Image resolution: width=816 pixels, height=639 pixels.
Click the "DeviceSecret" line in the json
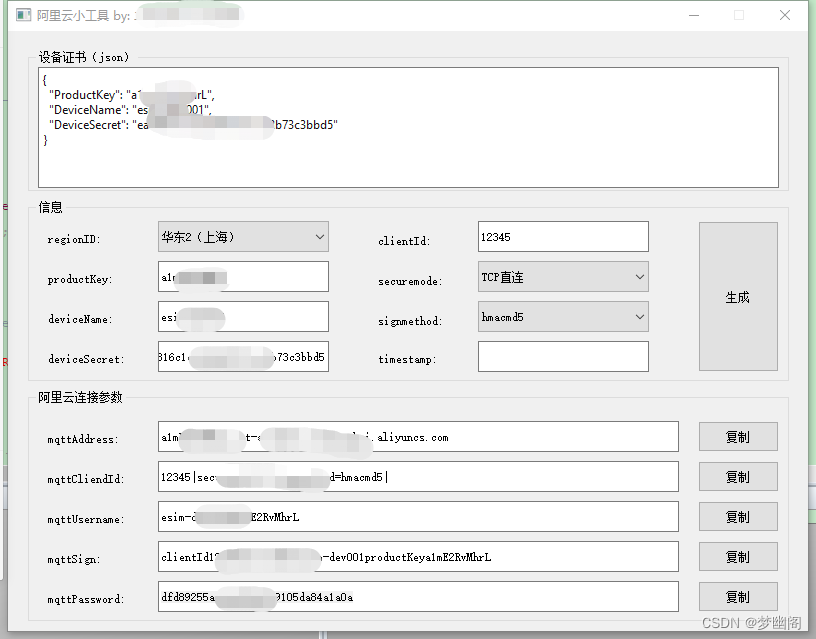(193, 125)
